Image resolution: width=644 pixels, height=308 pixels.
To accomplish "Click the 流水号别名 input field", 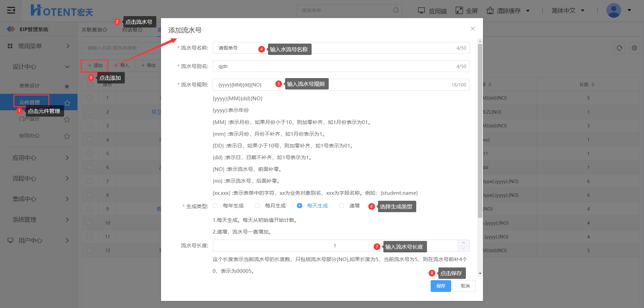I will click(x=335, y=66).
